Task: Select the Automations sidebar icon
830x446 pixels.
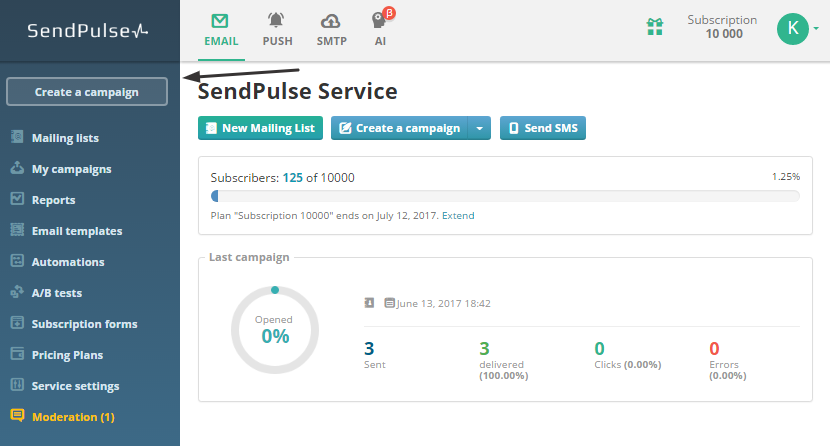Action: (17, 261)
